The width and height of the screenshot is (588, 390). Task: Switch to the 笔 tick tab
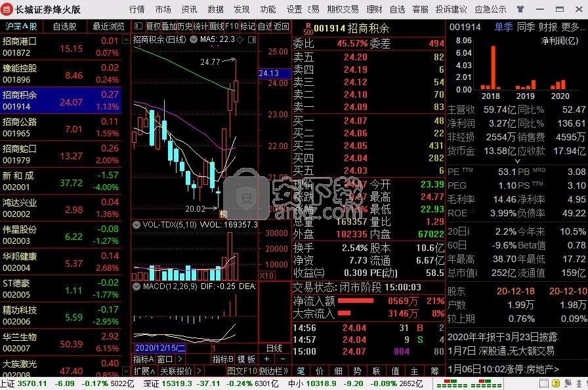tap(301, 371)
